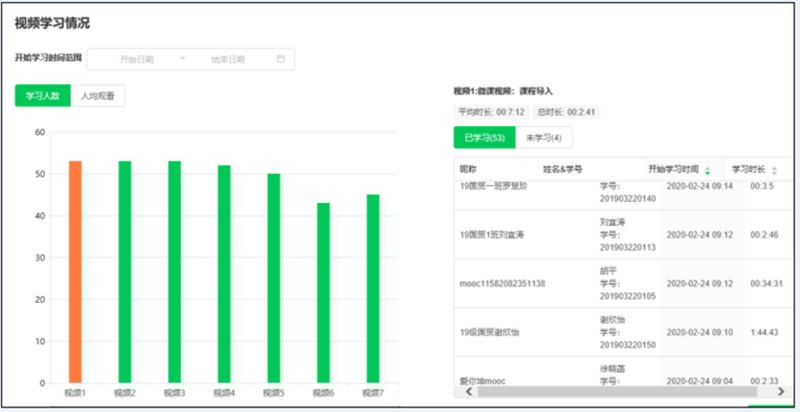This screenshot has width=800, height=412.
Task: Click the 视频1 axis label
Action: (75, 393)
